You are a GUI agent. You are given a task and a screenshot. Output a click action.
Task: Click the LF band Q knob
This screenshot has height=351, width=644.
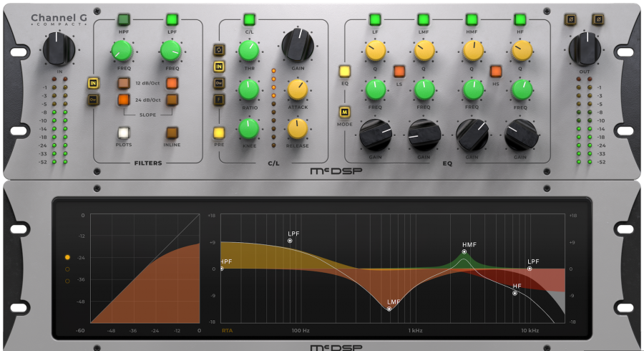[x=376, y=51]
